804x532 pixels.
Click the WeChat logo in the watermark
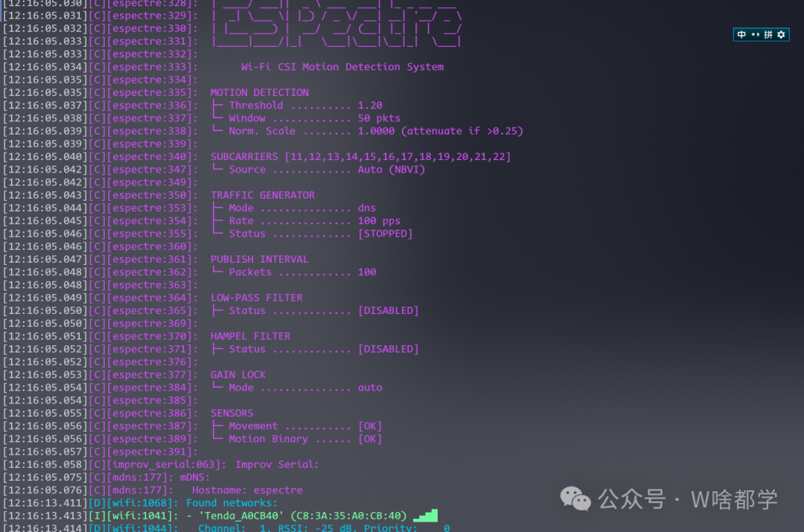[575, 499]
